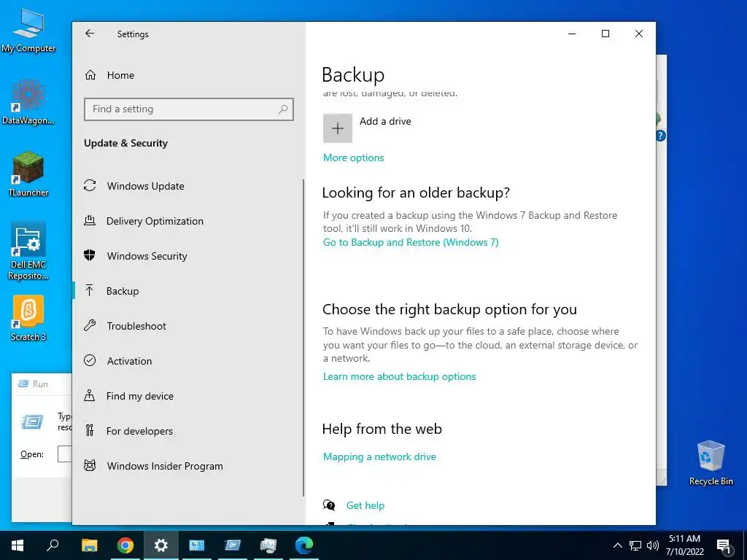Open Home in Settings sidebar

[x=109, y=75]
